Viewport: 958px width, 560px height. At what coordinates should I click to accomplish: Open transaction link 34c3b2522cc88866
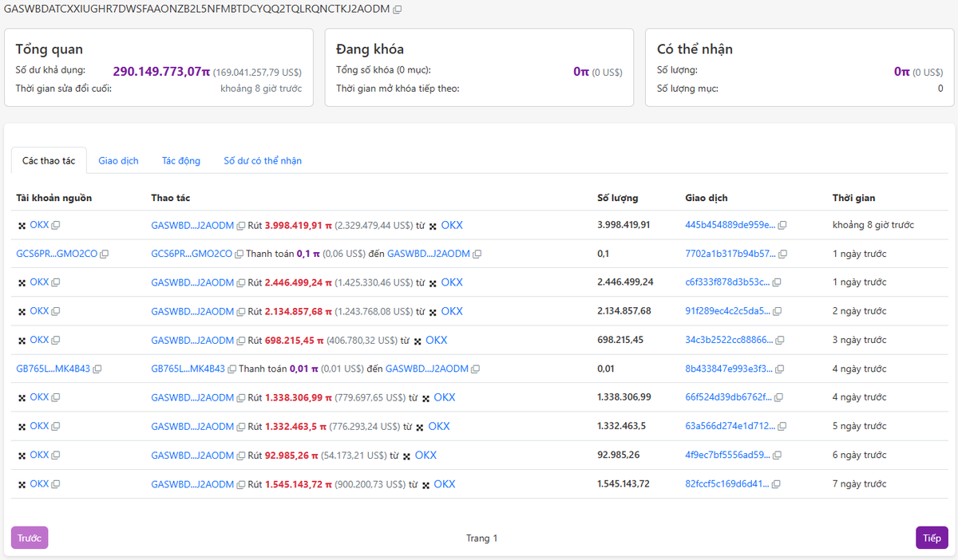click(730, 341)
